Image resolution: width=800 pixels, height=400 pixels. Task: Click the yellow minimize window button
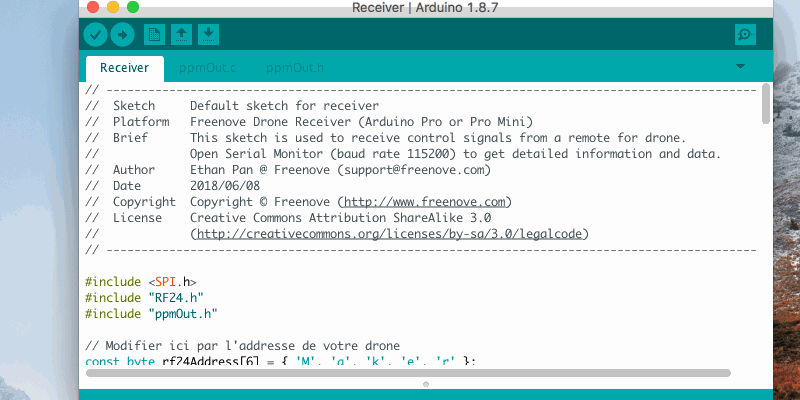pos(113,7)
